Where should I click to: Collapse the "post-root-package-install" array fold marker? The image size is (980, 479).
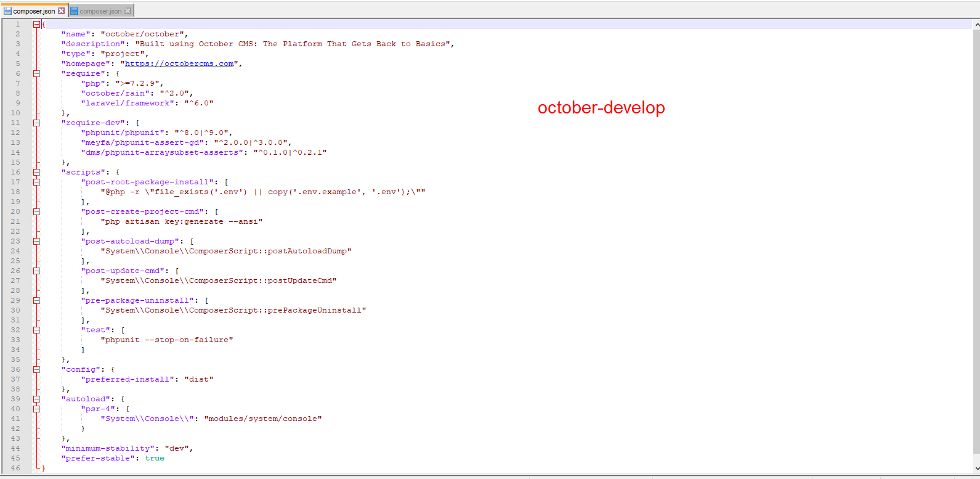pos(36,182)
